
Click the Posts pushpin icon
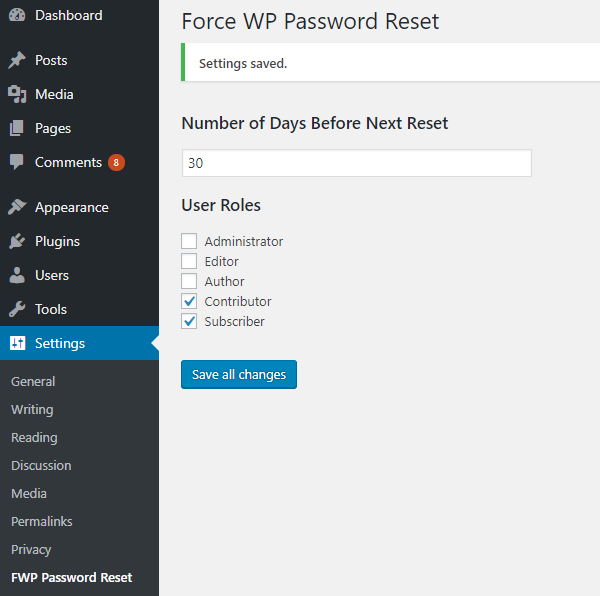pyautogui.click(x=17, y=60)
